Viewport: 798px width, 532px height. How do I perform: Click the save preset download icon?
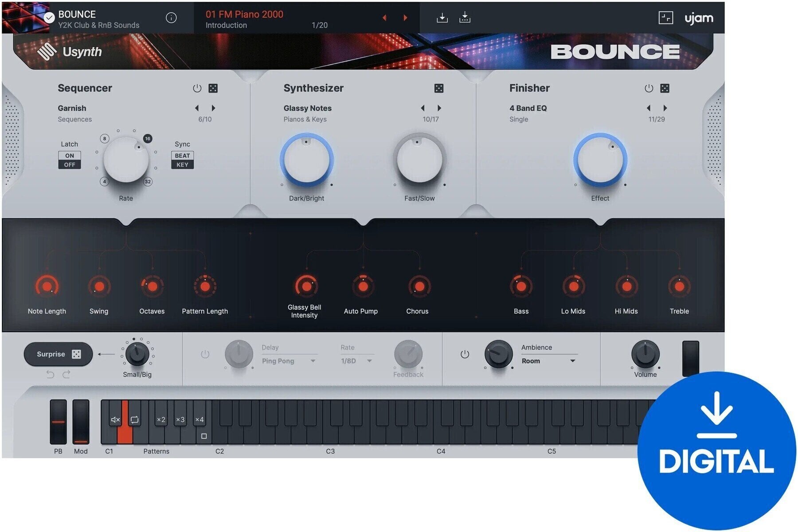tap(442, 18)
